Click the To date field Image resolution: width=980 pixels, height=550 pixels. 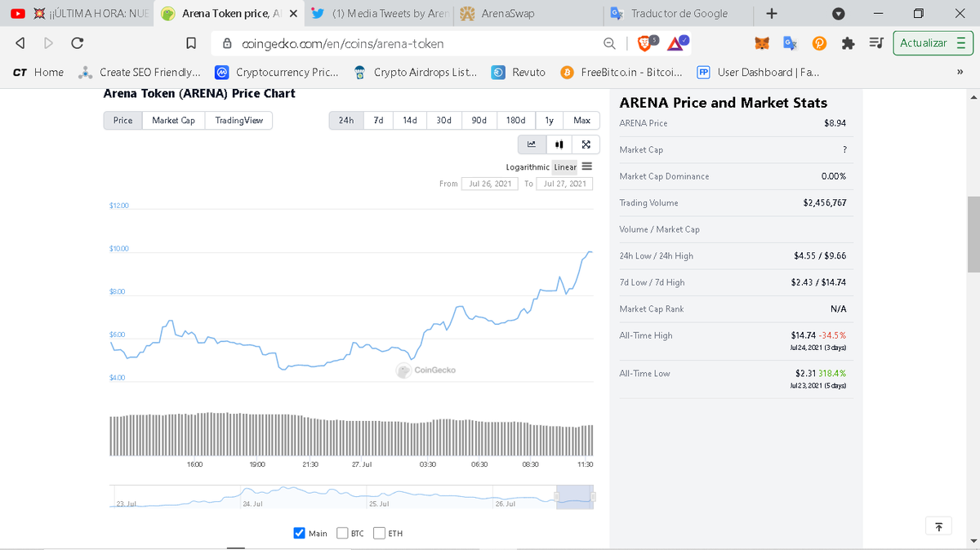point(565,184)
